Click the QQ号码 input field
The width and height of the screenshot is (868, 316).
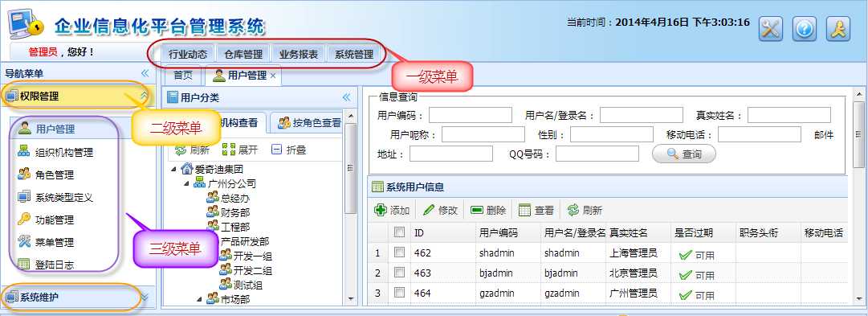coord(597,154)
